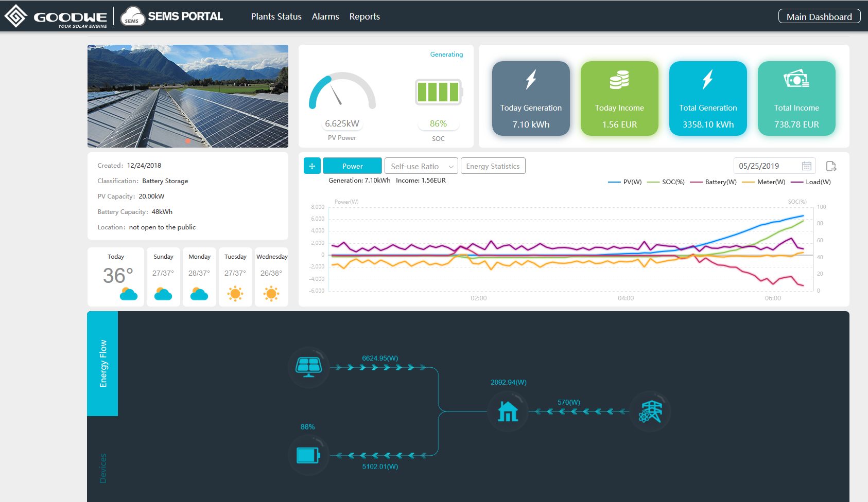
Task: Click the "86%" label above flow battery
Action: (308, 427)
